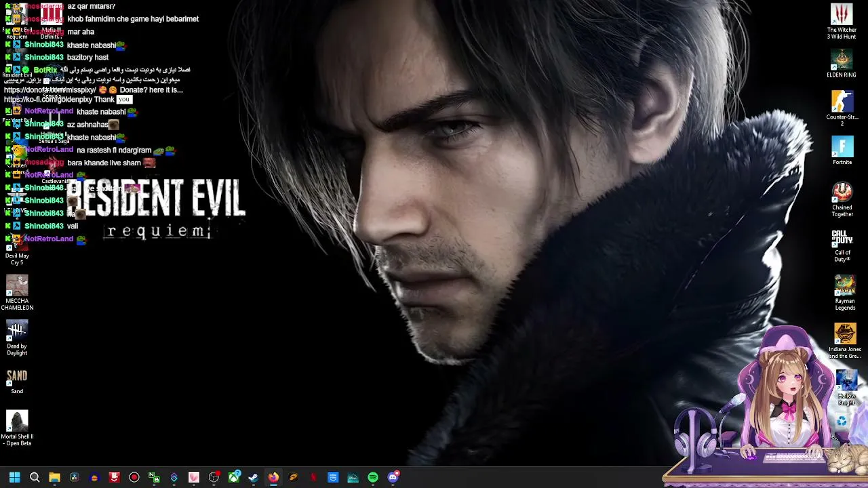The image size is (868, 488).
Task: Open The Witcher 3 Wild Hunt desktop shortcut
Action: click(842, 21)
